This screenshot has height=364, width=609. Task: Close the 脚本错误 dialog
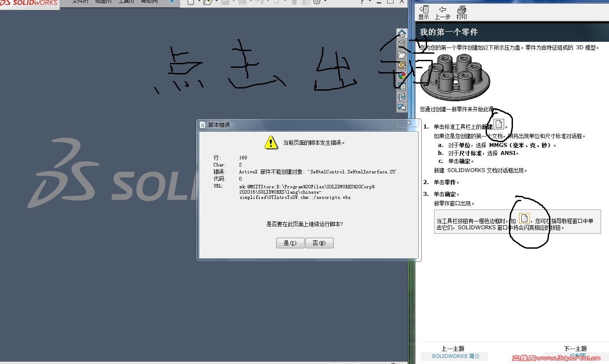click(x=408, y=123)
